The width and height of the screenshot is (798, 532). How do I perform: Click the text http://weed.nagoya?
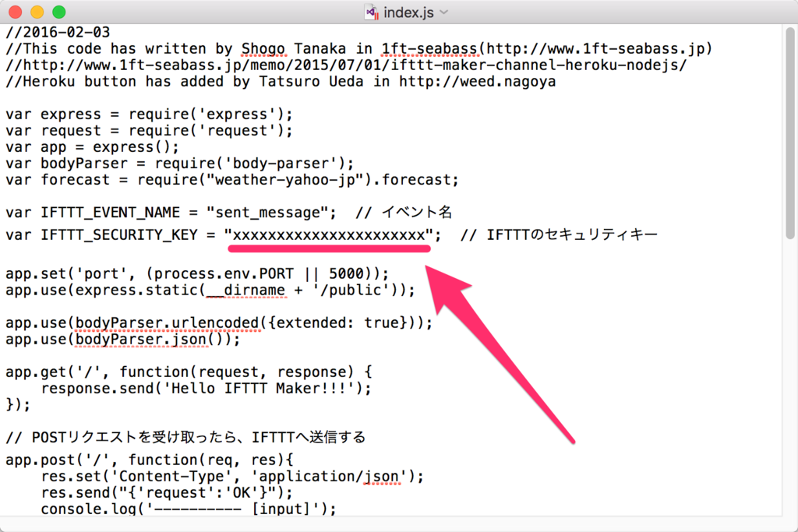click(x=478, y=81)
